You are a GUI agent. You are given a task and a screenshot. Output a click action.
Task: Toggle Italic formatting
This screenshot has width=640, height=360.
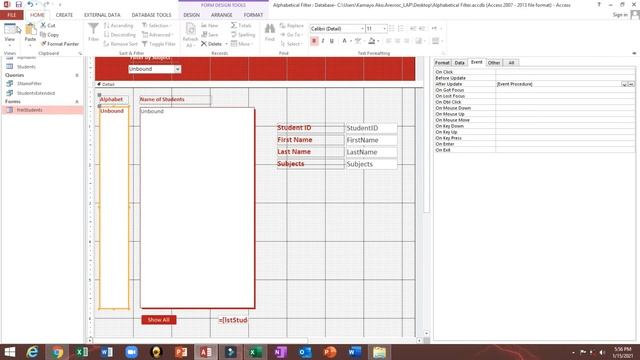click(x=323, y=41)
